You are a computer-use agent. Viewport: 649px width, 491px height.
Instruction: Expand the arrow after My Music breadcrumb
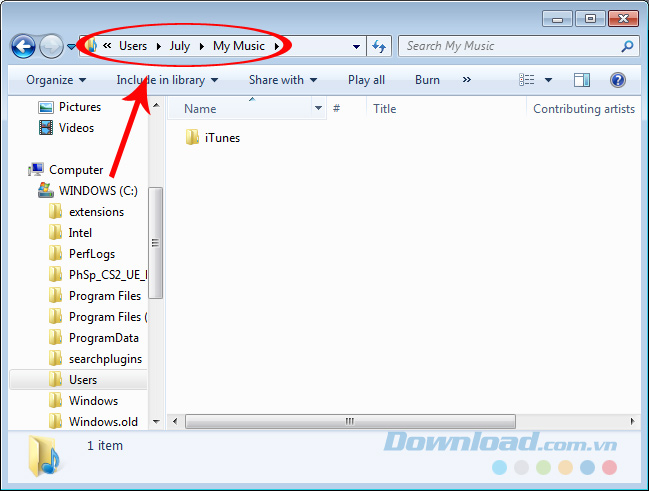(276, 46)
